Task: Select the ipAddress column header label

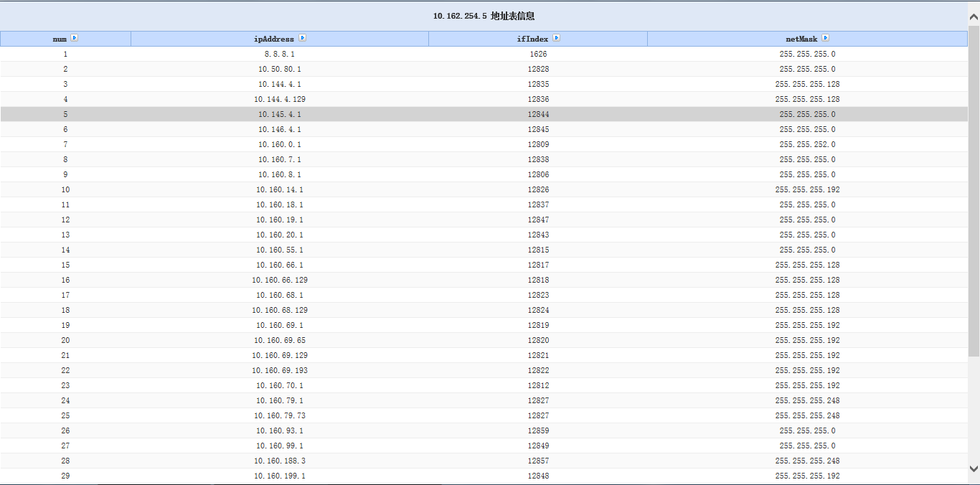Action: (274, 39)
